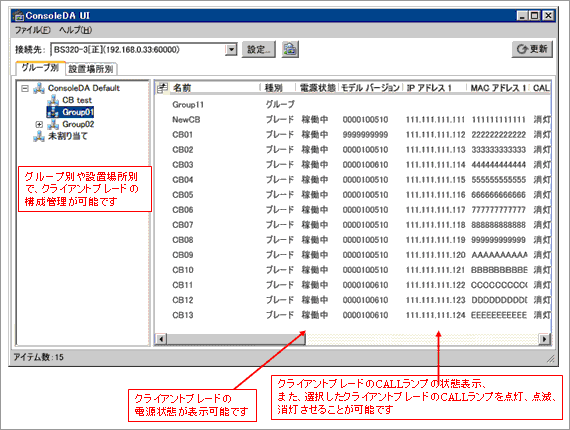The width and height of the screenshot is (570, 430).
Task: Select the CB09 row
Action: click(353, 255)
